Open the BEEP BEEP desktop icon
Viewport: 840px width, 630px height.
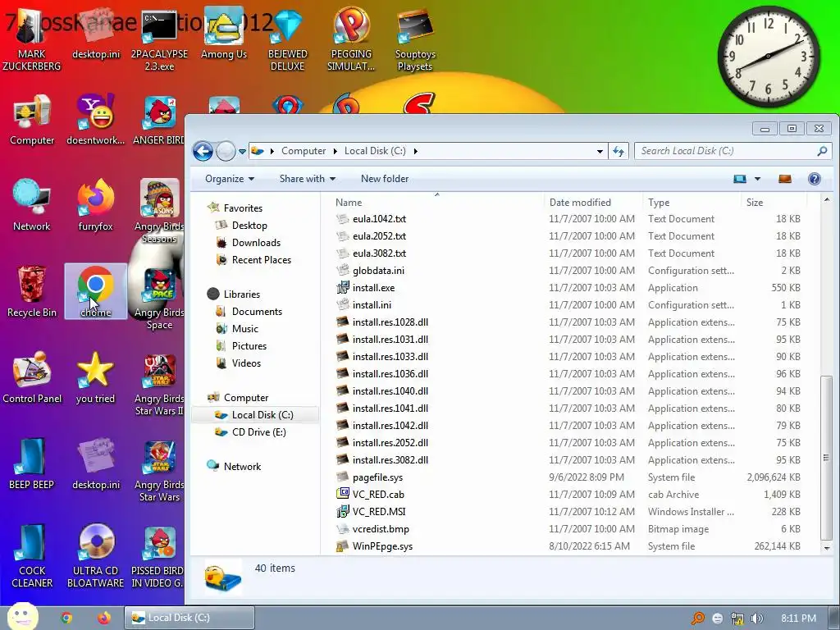(x=32, y=463)
